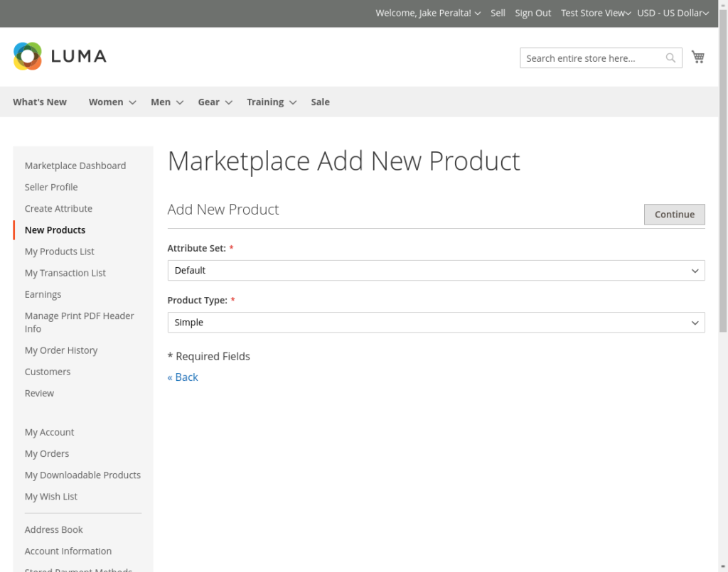
Task: Open the shopping cart icon
Action: 698,58
